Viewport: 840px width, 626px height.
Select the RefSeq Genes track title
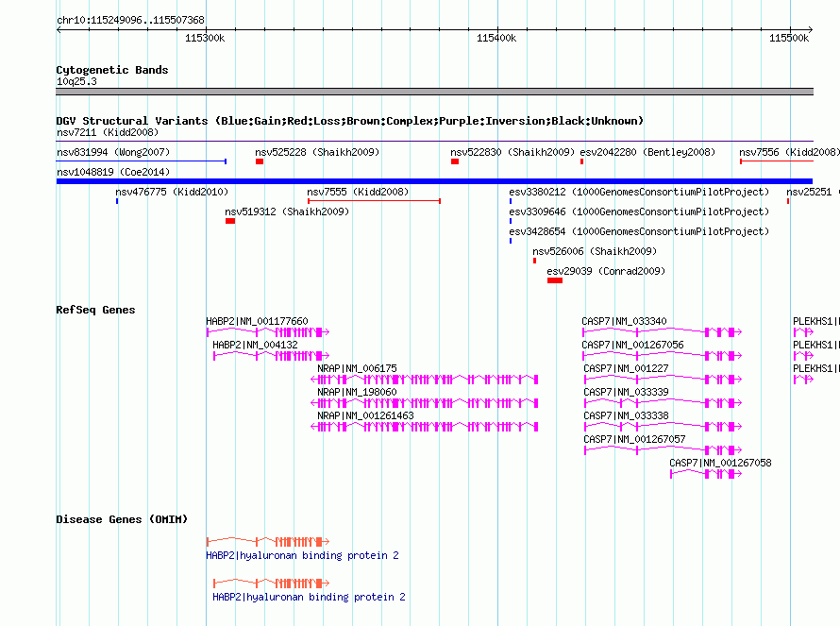pos(95,310)
